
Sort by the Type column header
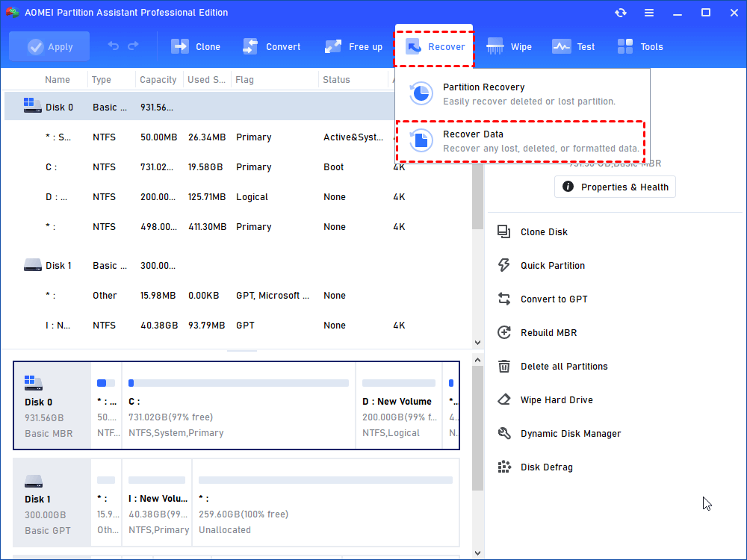click(x=102, y=80)
